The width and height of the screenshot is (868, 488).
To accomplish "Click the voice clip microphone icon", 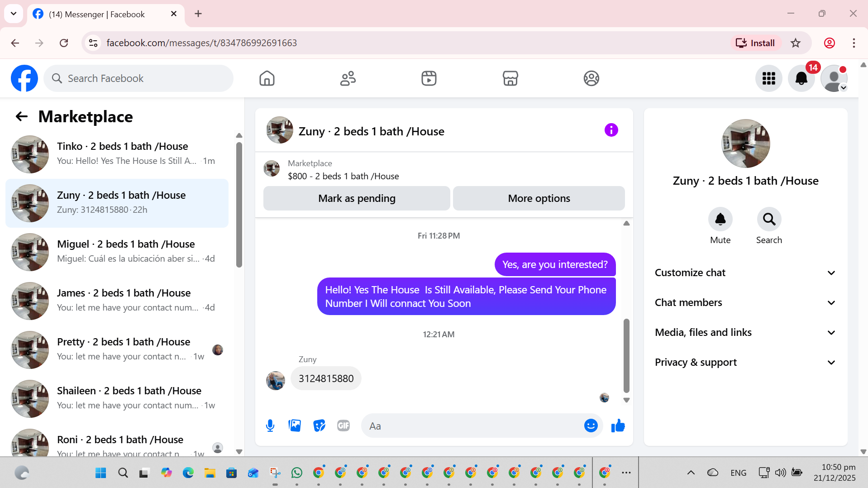I will [x=270, y=426].
